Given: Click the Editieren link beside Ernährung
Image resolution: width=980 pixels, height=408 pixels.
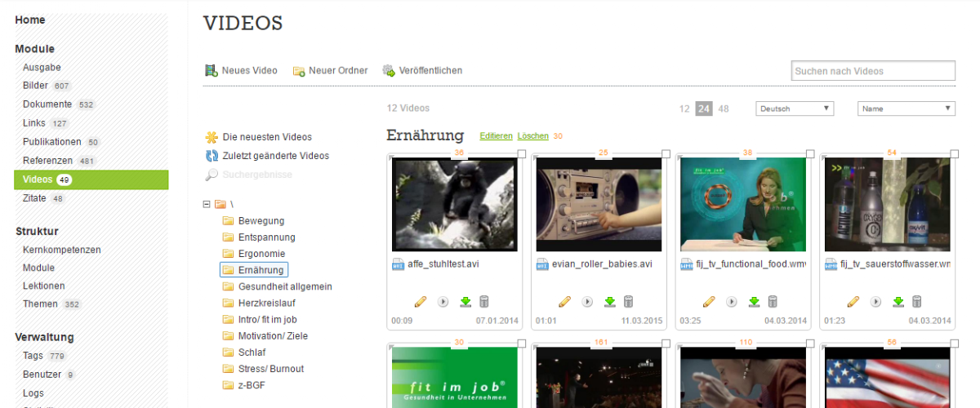Looking at the screenshot, I should [x=496, y=136].
